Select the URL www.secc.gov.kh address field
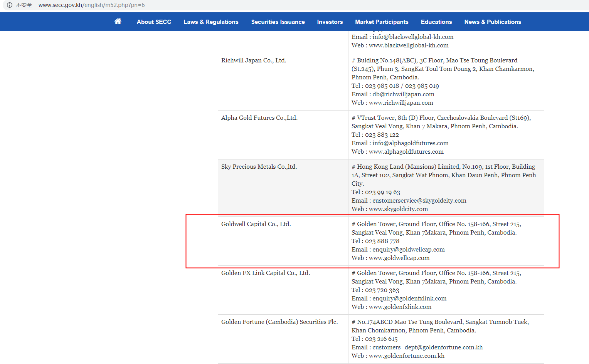The image size is (589, 364). pyautogui.click(x=92, y=5)
